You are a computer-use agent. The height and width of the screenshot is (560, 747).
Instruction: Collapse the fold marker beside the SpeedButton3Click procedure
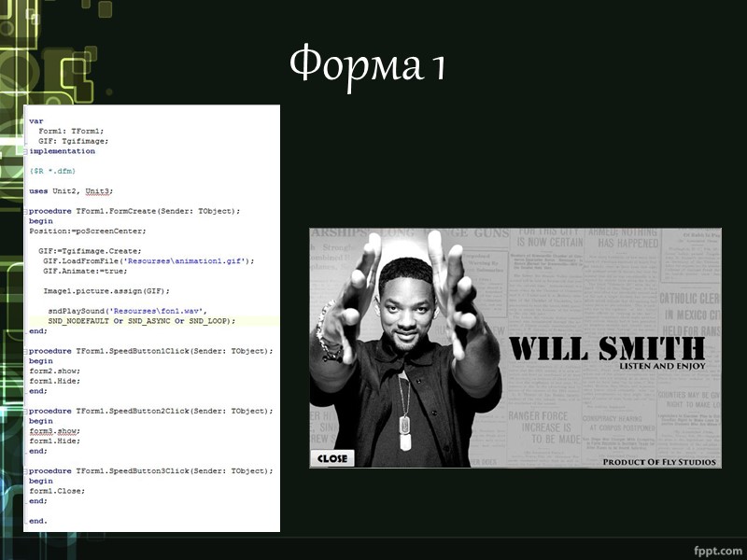(25, 471)
